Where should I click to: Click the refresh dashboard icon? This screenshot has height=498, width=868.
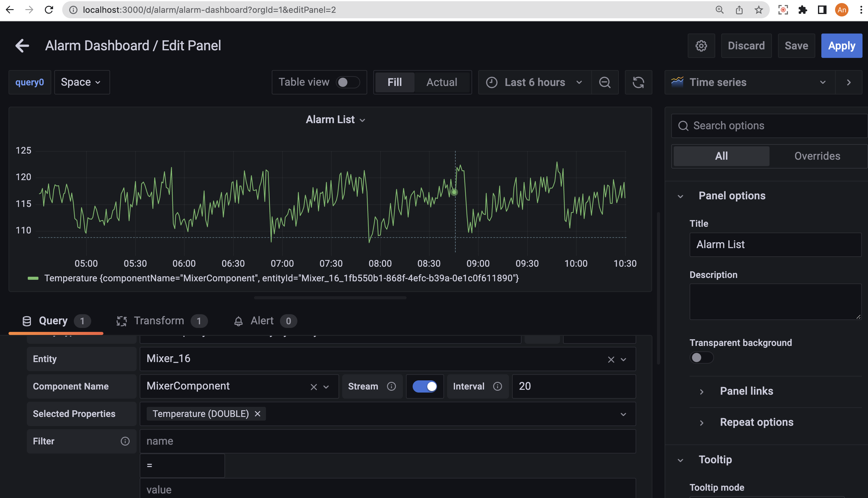[x=639, y=82]
